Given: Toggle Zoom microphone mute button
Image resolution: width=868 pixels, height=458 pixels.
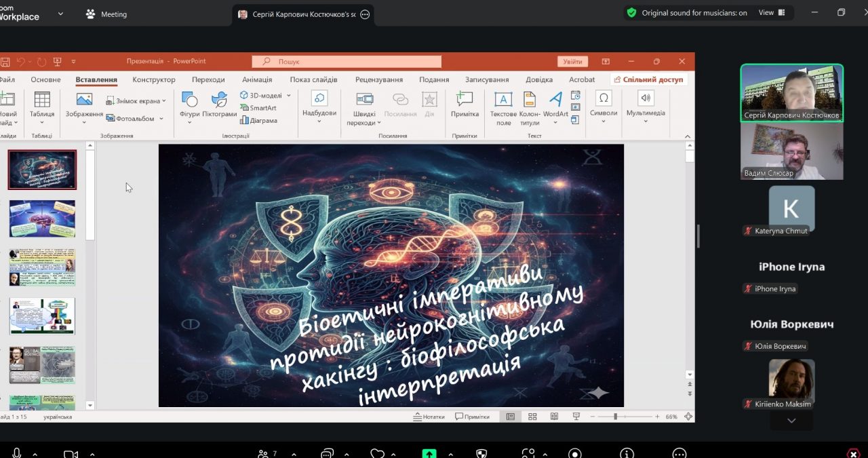Looking at the screenshot, I should coord(17,453).
